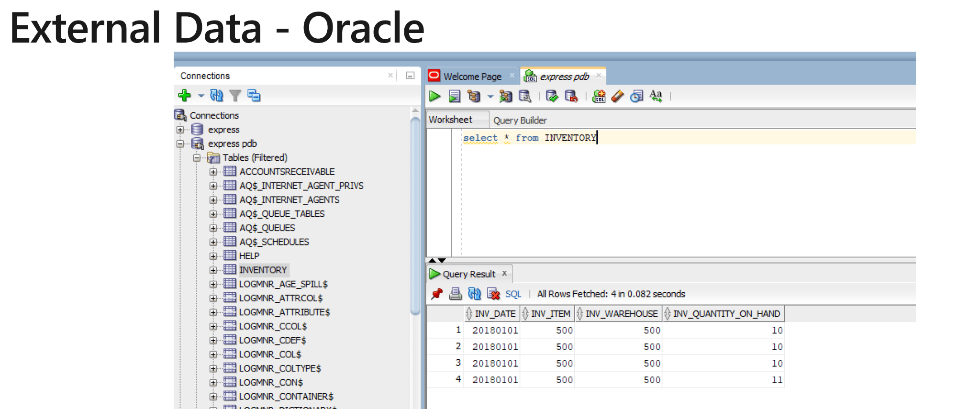
Task: Minimize the Connections panel
Action: (x=410, y=75)
